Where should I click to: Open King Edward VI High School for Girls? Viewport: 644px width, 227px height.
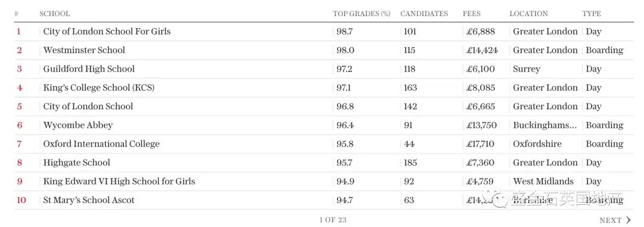(119, 182)
